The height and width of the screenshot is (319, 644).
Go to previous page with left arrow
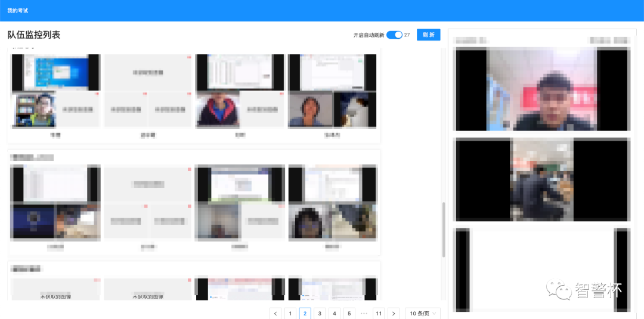click(x=275, y=314)
